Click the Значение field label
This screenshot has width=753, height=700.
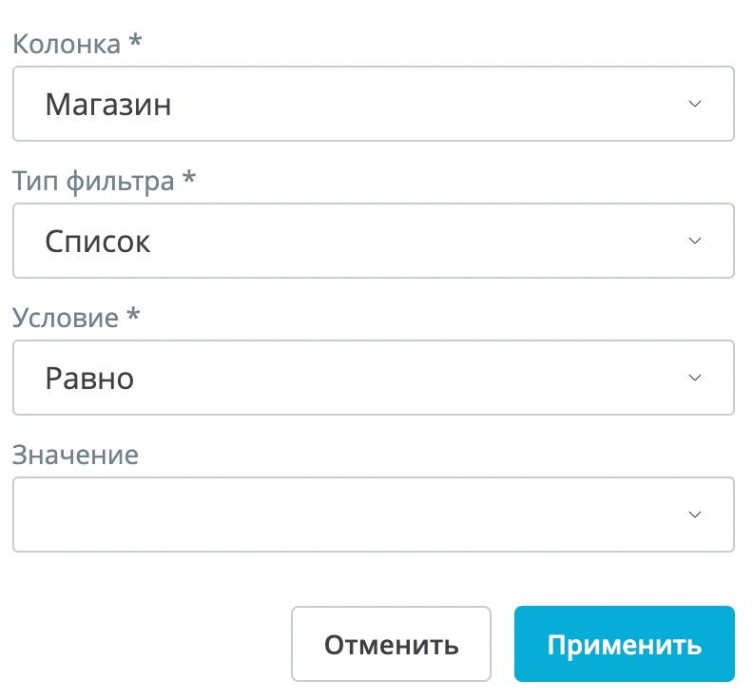[75, 455]
